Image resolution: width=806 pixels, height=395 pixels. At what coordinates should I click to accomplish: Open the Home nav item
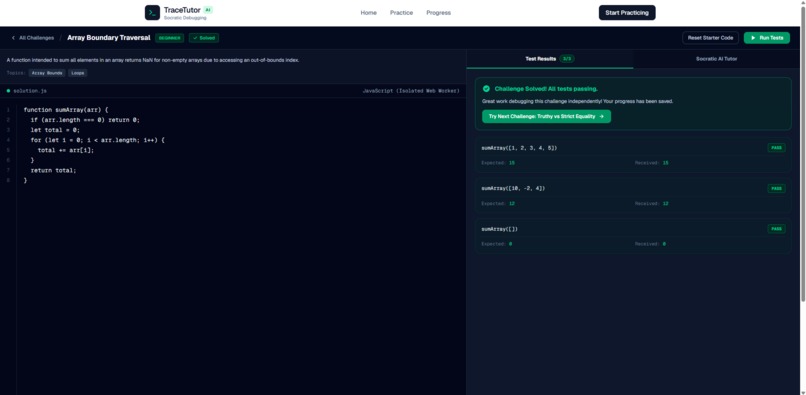[369, 13]
